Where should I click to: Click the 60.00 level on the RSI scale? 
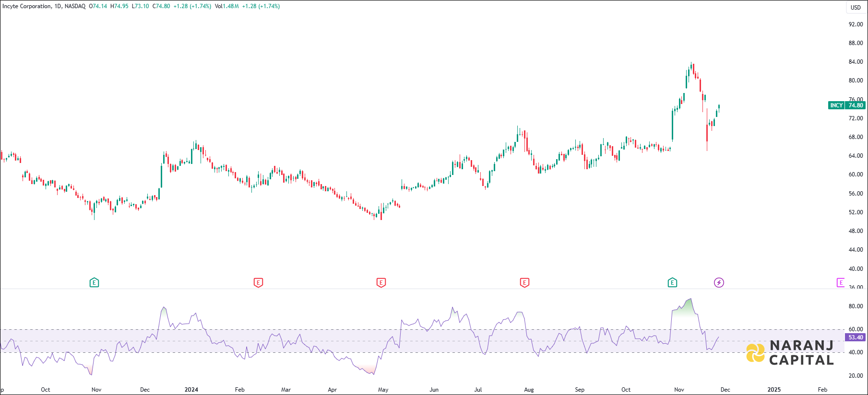(856, 329)
